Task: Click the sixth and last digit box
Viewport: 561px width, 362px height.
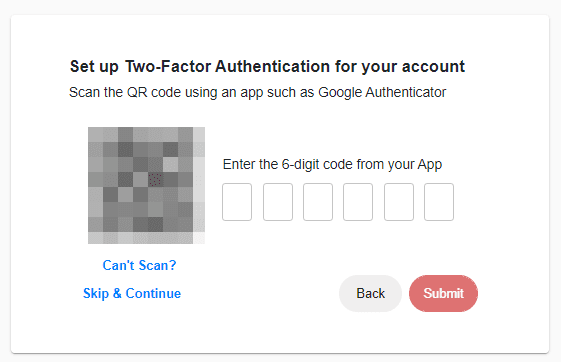Action: click(439, 202)
